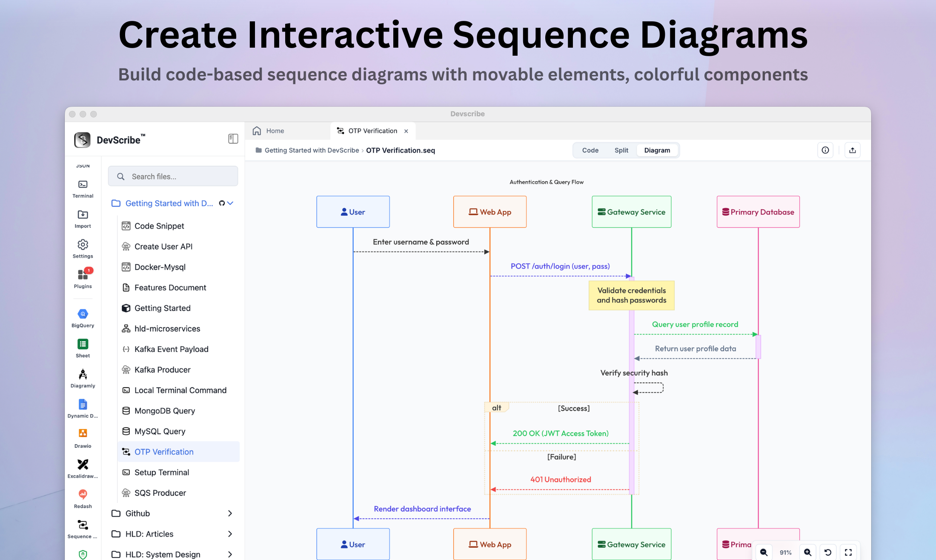Click the DevScribe logo icon
Viewport: 936px width, 560px height.
[x=82, y=140]
